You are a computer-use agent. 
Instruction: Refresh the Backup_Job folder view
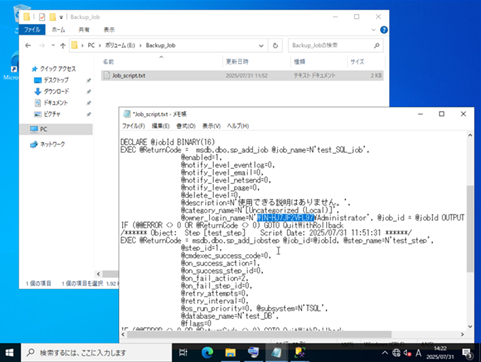pos(275,46)
